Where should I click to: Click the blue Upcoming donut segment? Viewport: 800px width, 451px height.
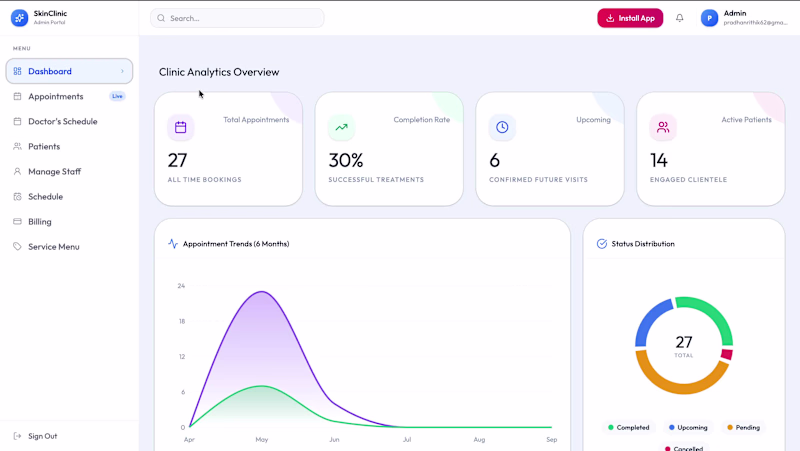click(650, 318)
